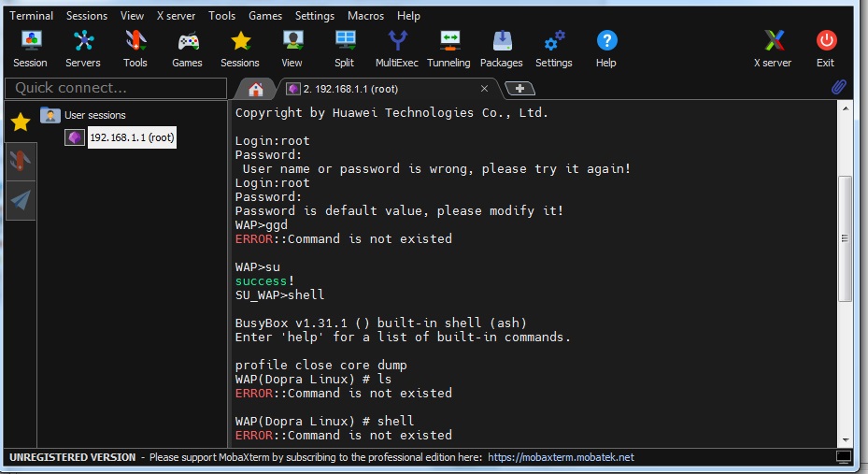The height and width of the screenshot is (474, 868).
Task: Select the sidebar star Sessions icon
Action: 21,122
